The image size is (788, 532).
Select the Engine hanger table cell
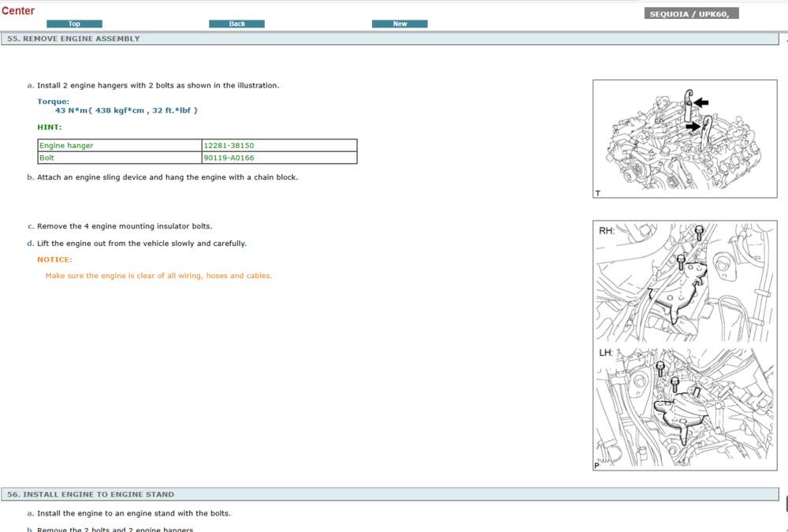[x=67, y=146]
